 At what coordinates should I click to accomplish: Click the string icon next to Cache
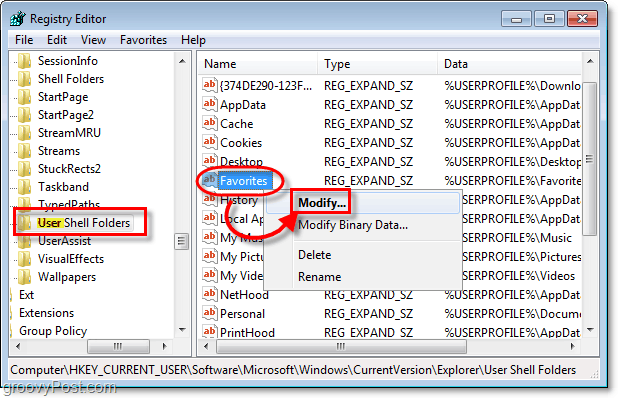209,123
